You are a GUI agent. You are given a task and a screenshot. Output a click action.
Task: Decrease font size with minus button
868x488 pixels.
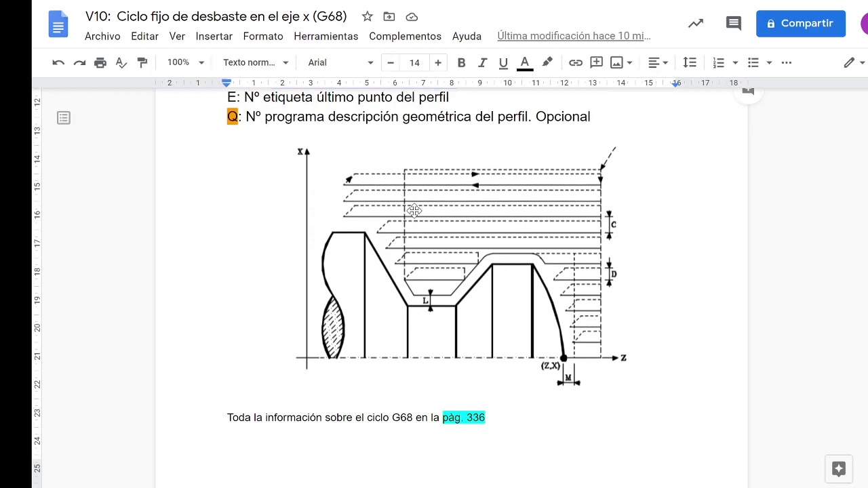(391, 62)
